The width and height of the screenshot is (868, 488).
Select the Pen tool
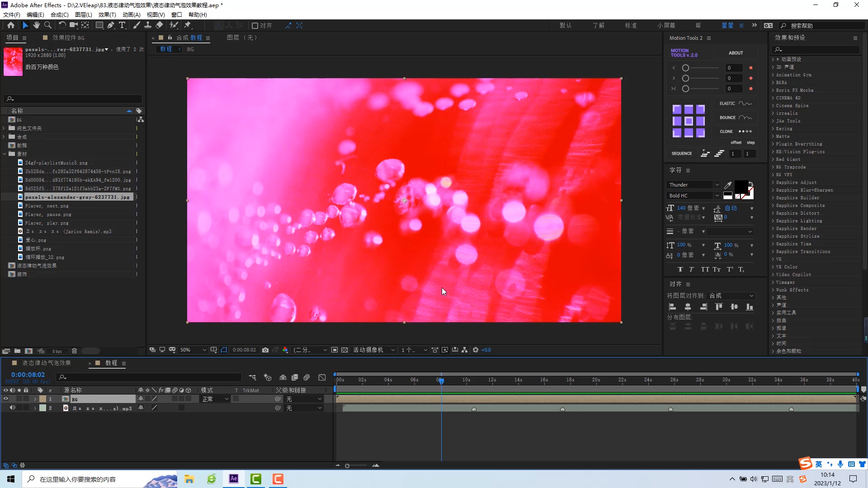click(111, 25)
